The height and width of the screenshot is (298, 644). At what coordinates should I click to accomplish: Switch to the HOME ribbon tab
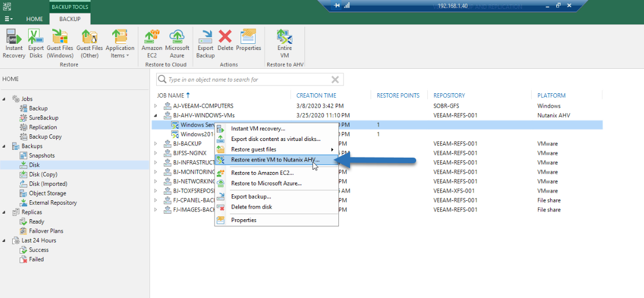click(x=34, y=19)
